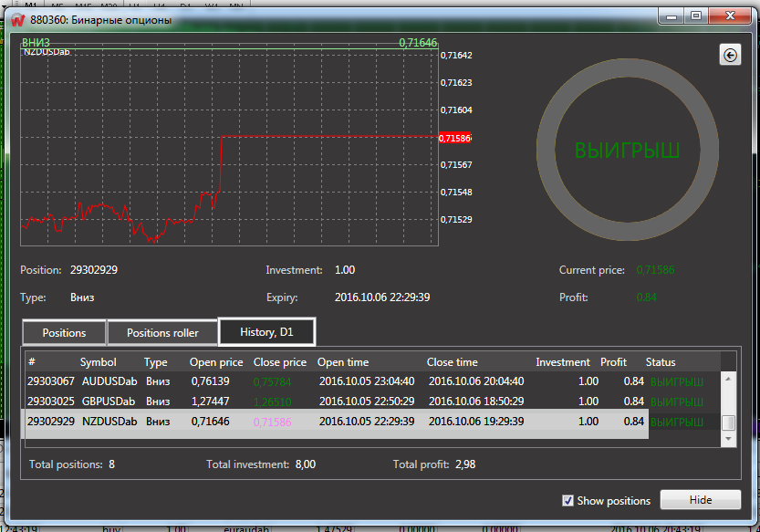Click the red 0,71586 price marker
Image resolution: width=760 pixels, height=532 pixels.
point(454,138)
